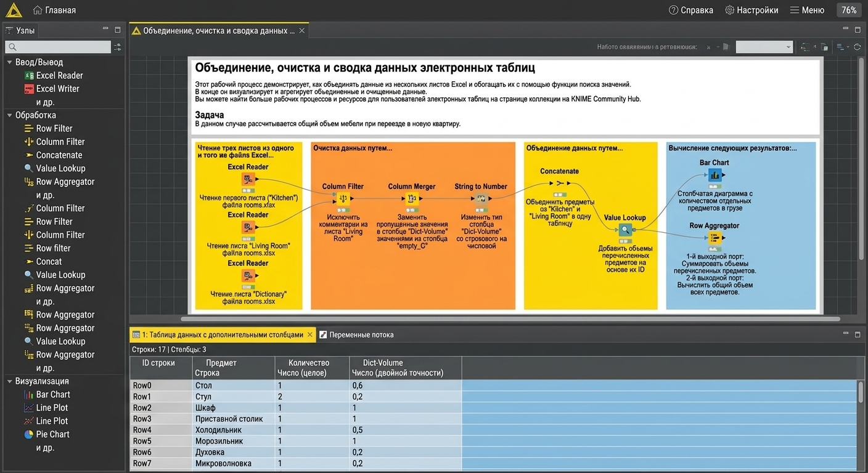868x473 pixels.
Task: Select the Concatenate workflow node
Action: pyautogui.click(x=560, y=183)
